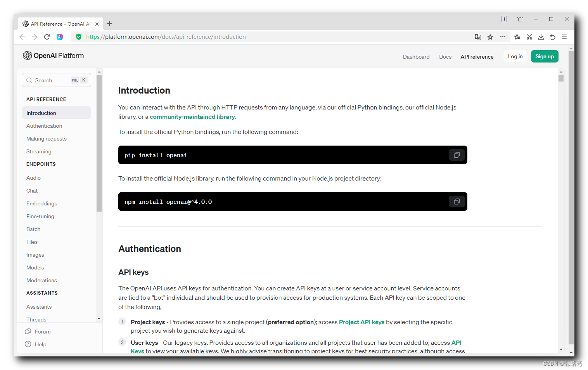Click the Log in button
This screenshot has height=370, width=588.
515,56
